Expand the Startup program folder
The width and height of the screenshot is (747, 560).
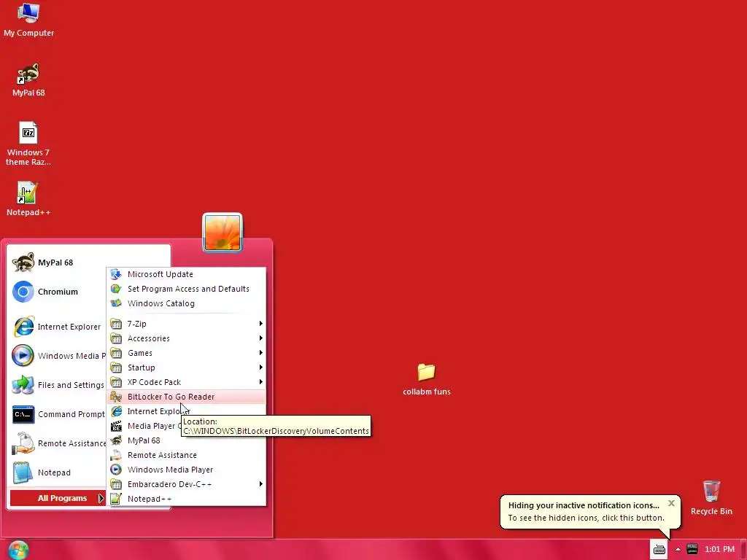point(186,367)
